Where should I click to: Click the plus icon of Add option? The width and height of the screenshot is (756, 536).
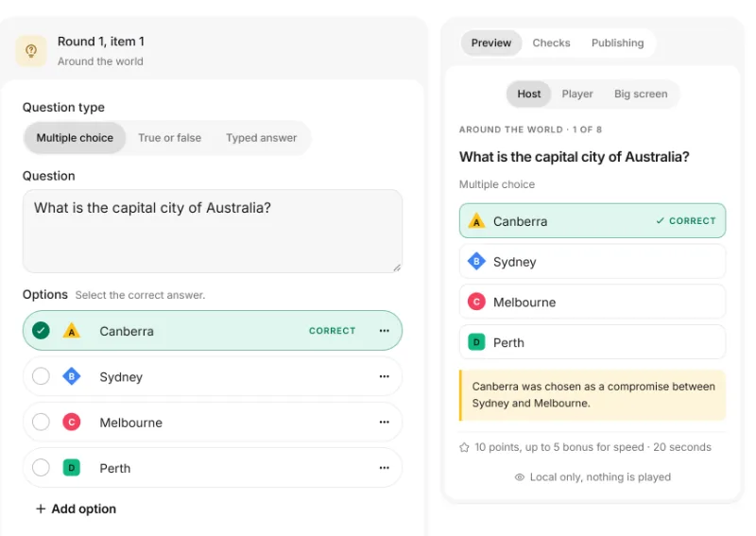point(41,509)
